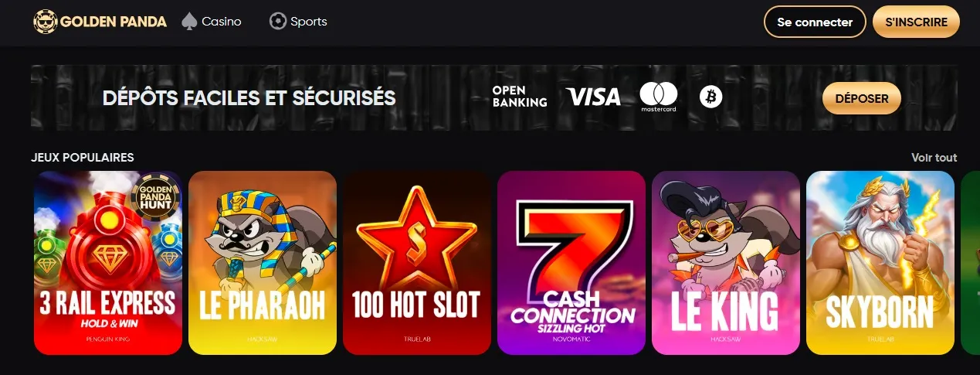Click the Golden Panda Hunt badge

[x=158, y=197]
